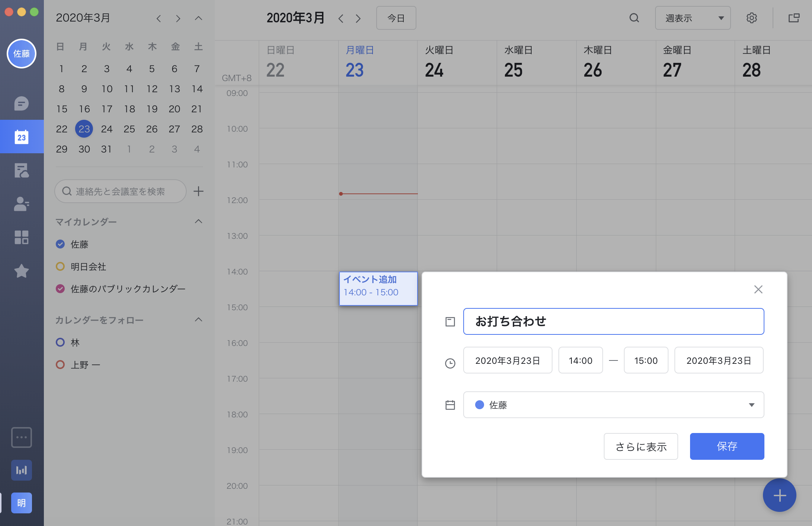Toggle the 林 followed calendar

(60, 342)
